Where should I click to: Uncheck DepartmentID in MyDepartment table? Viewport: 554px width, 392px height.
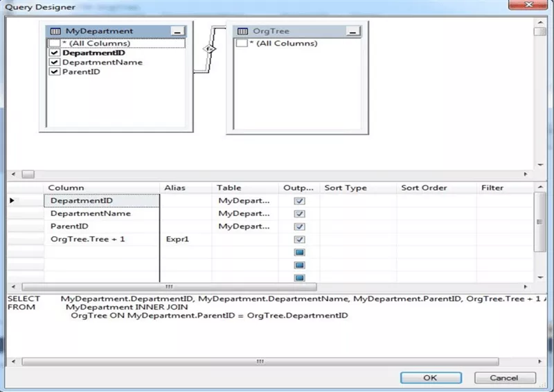[x=55, y=53]
